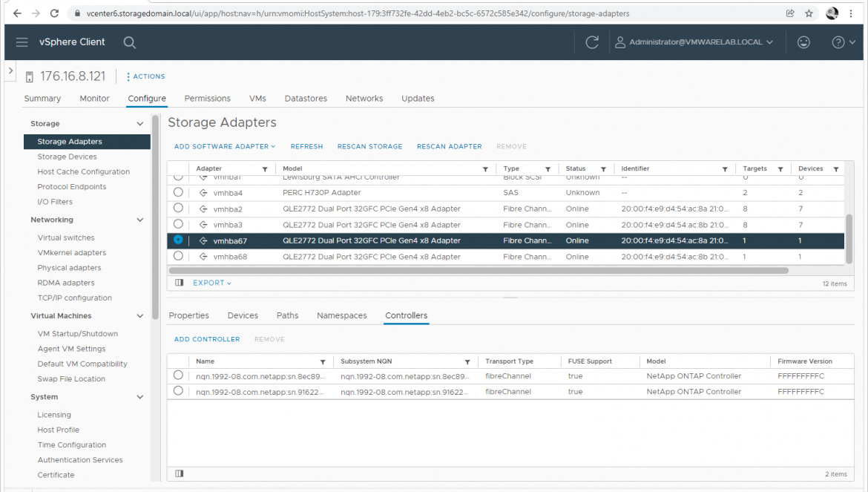Filter the Subsystem NQN column
868x492 pixels.
(467, 362)
